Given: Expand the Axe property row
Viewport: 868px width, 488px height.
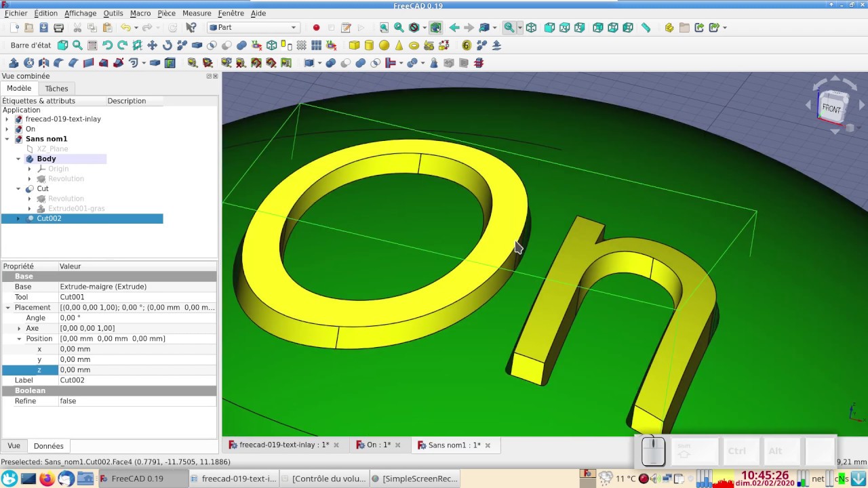Looking at the screenshot, I should tap(19, 328).
